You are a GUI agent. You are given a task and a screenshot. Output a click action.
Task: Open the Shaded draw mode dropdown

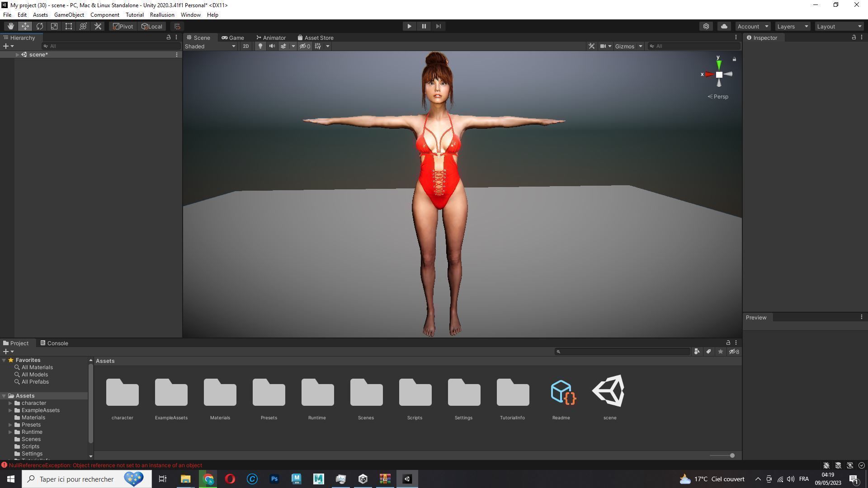(210, 46)
